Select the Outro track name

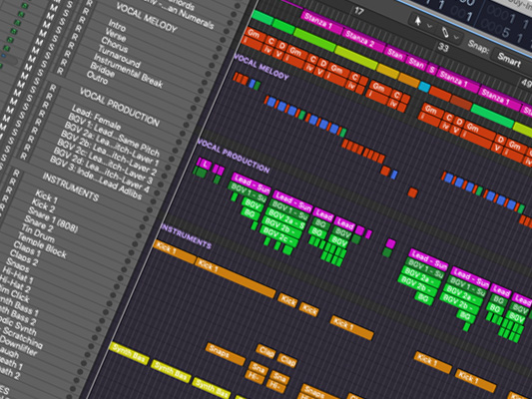(97, 78)
